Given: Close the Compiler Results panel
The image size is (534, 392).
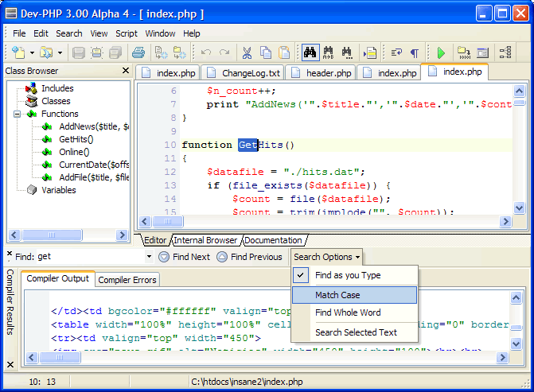Looking at the screenshot, I should [10, 364].
